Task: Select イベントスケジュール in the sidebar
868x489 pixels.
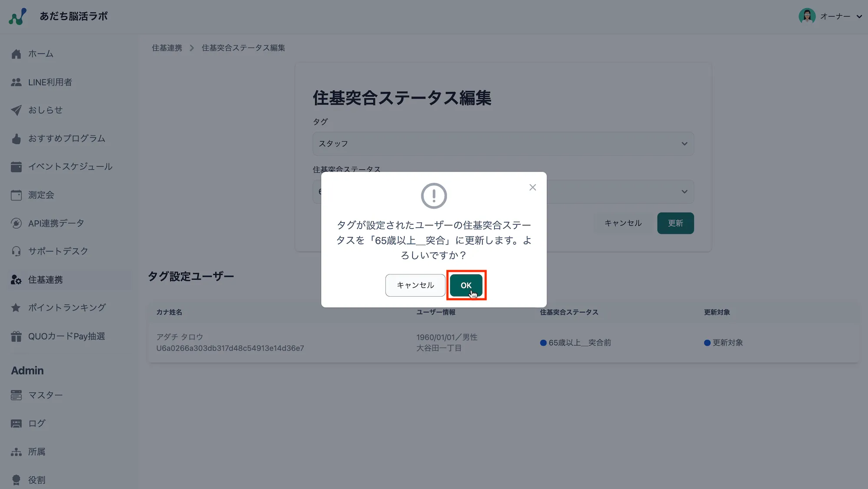Action: tap(70, 166)
